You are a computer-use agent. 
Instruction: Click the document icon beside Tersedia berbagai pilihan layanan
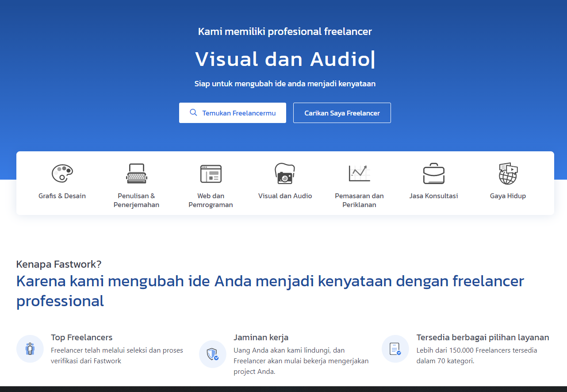pyautogui.click(x=395, y=349)
